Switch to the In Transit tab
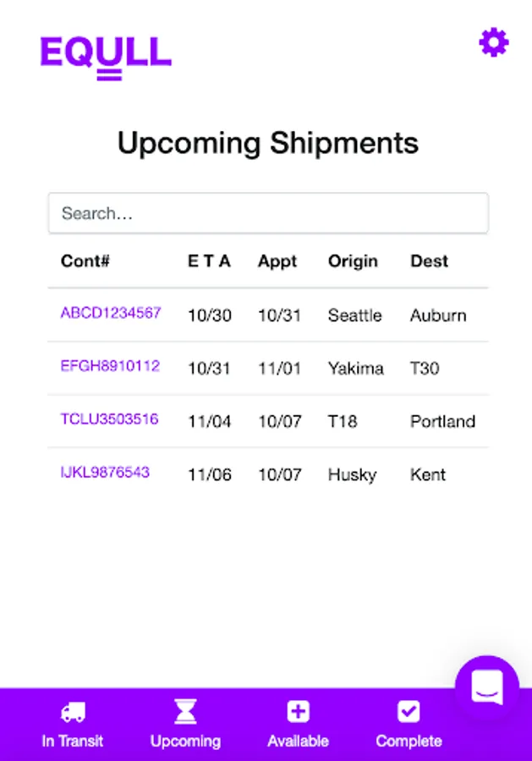532x761 pixels. (73, 742)
